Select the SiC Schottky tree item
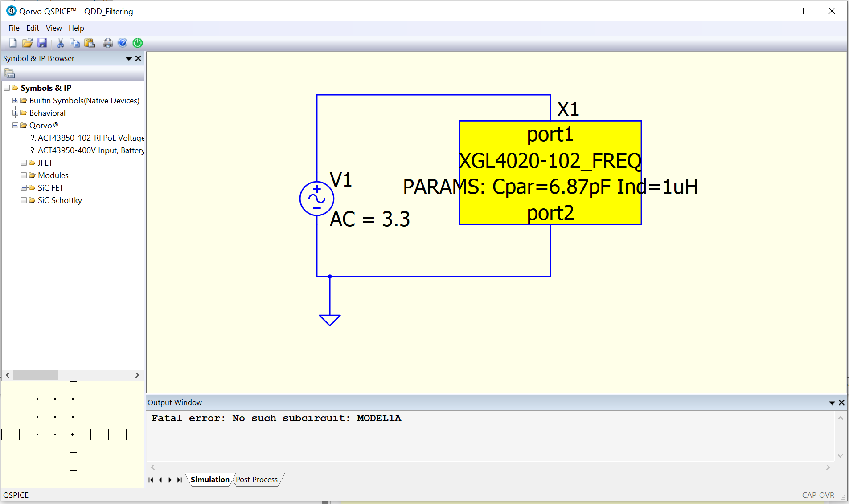This screenshot has height=504, width=849. pos(60,200)
